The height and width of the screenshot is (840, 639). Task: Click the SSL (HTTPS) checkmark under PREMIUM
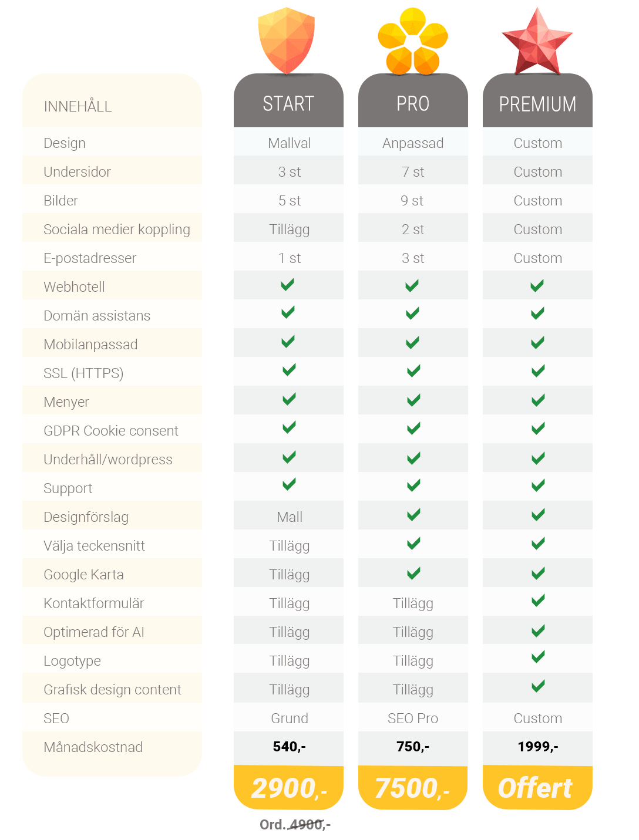[538, 371]
